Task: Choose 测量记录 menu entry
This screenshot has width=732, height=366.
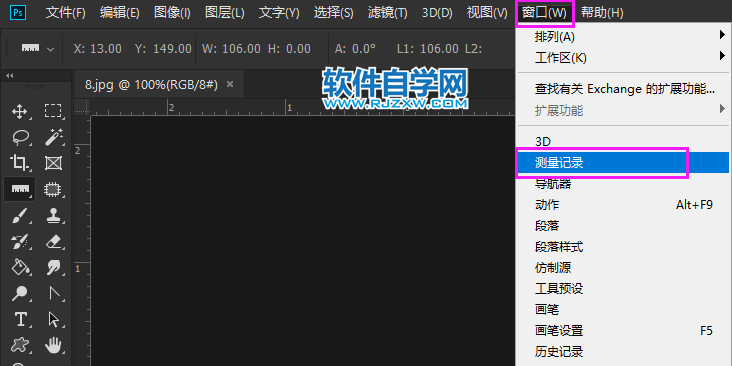Action: tap(624, 163)
